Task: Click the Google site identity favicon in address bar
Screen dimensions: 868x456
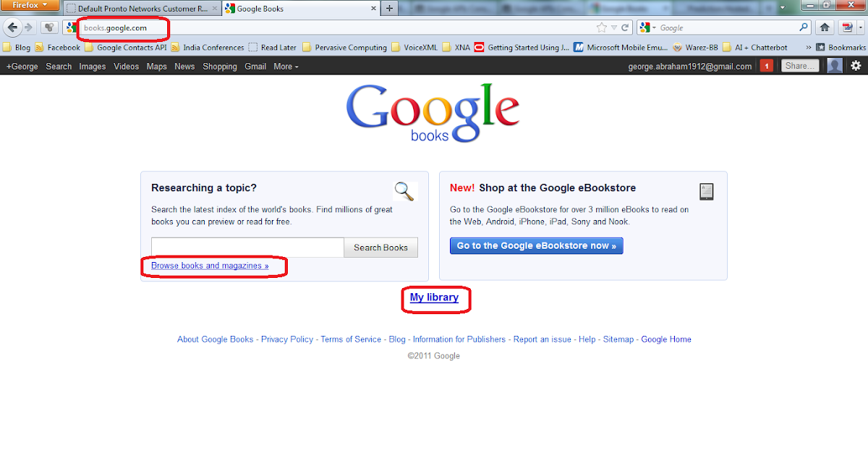Action: (72, 28)
